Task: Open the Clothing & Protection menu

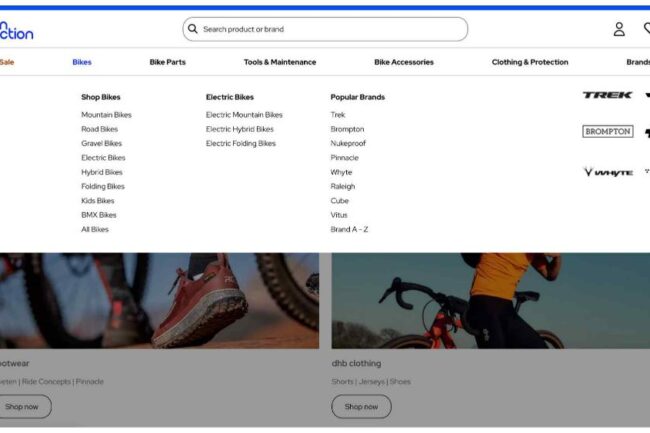Action: (529, 62)
